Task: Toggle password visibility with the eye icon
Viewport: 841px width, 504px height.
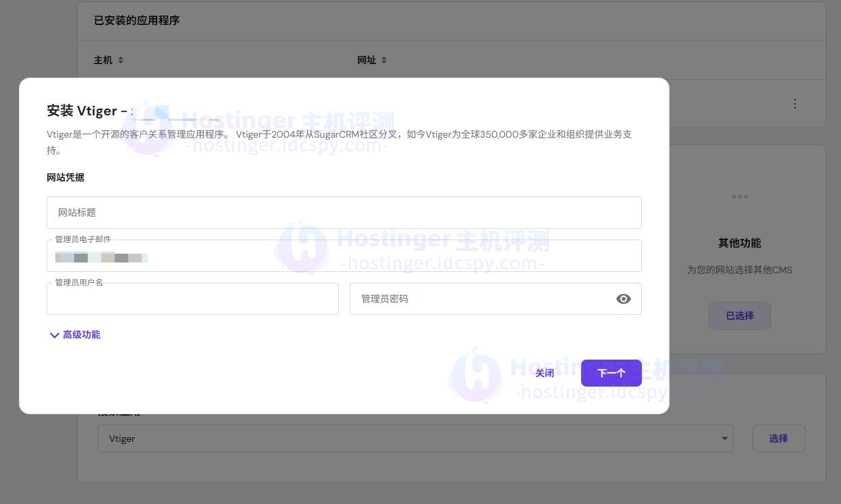Action: coord(623,298)
